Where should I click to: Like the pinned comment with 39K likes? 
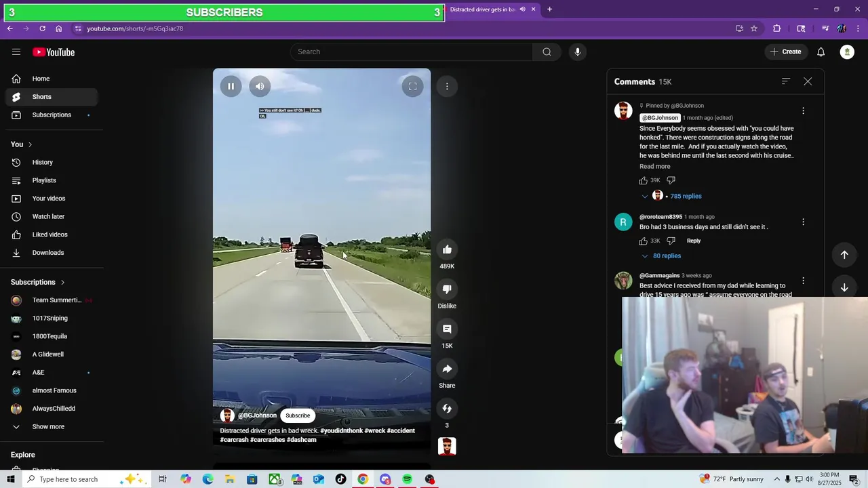tap(643, 180)
